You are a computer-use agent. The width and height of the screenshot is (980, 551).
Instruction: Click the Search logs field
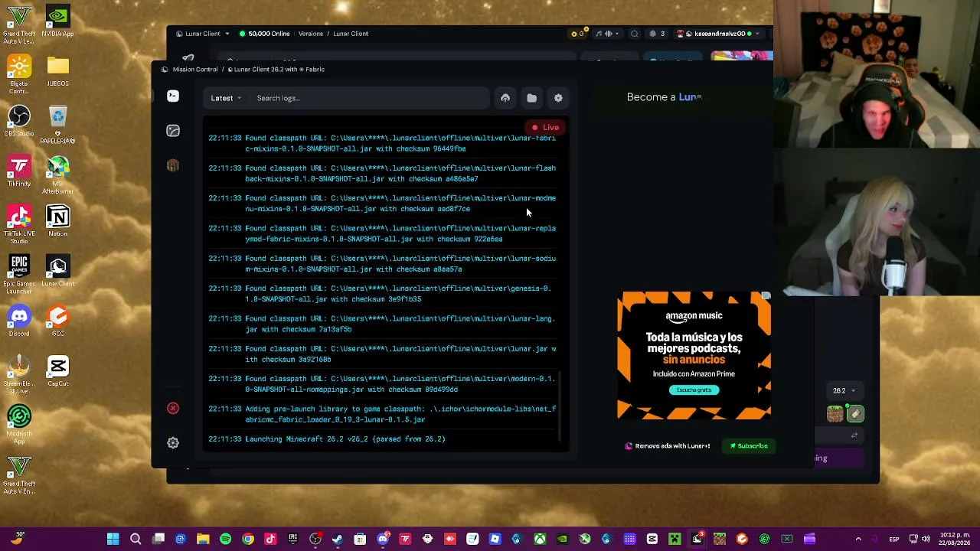click(x=371, y=98)
